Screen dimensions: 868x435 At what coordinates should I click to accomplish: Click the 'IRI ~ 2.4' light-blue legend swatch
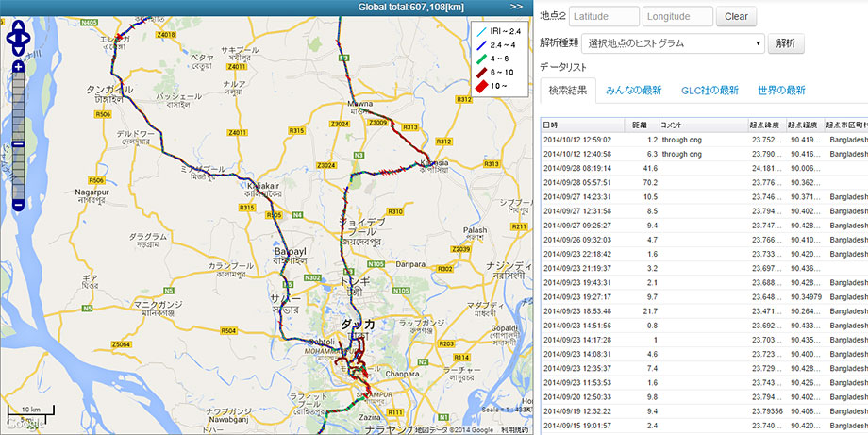point(481,31)
